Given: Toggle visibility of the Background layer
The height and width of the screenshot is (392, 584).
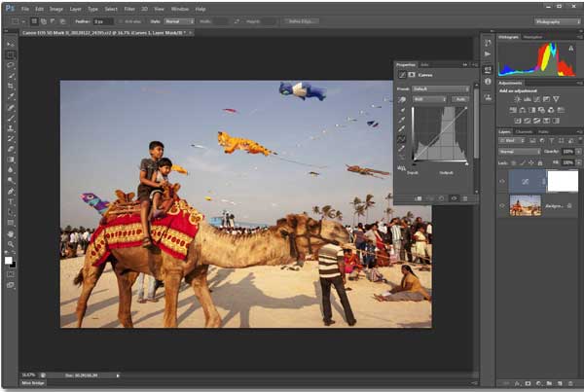Looking at the screenshot, I should click(x=502, y=205).
